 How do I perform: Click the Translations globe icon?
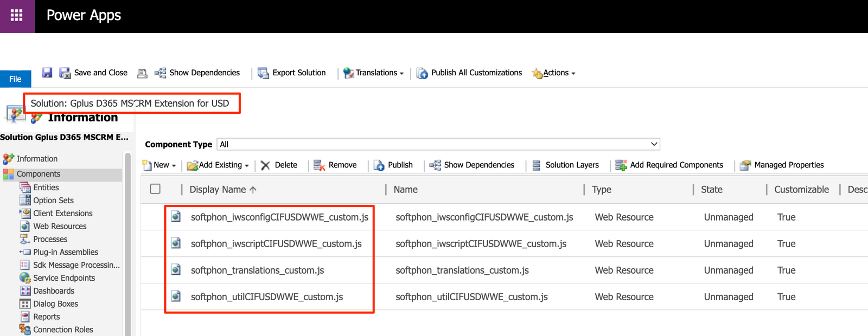(349, 73)
